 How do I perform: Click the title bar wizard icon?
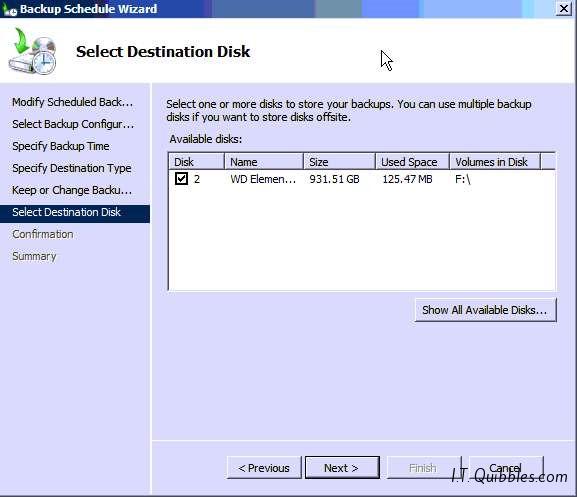[x=9, y=9]
